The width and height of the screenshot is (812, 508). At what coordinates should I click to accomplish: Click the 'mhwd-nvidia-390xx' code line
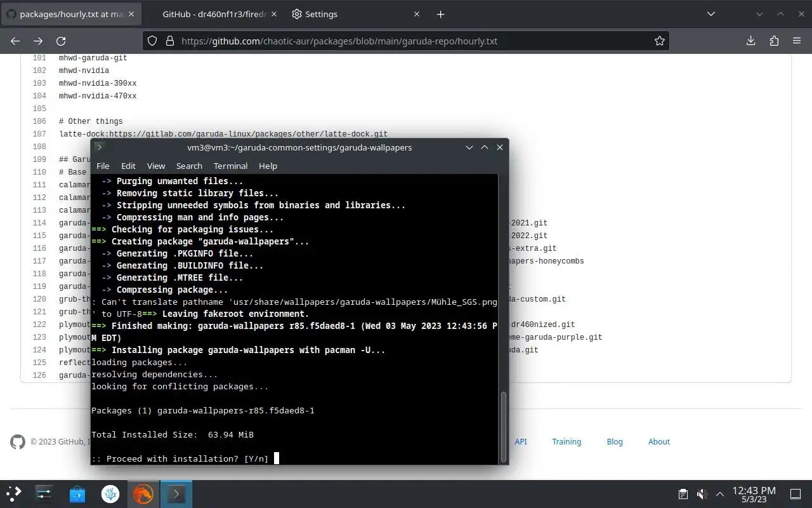[98, 83]
